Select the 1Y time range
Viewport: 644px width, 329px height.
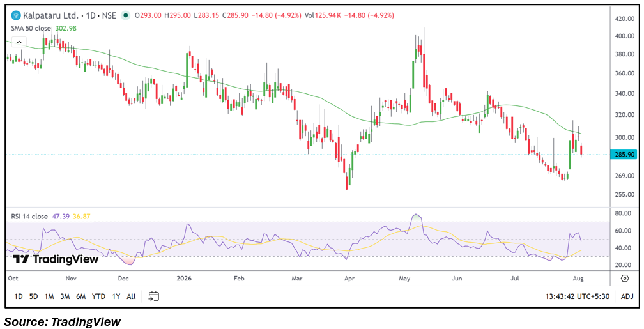tap(116, 296)
